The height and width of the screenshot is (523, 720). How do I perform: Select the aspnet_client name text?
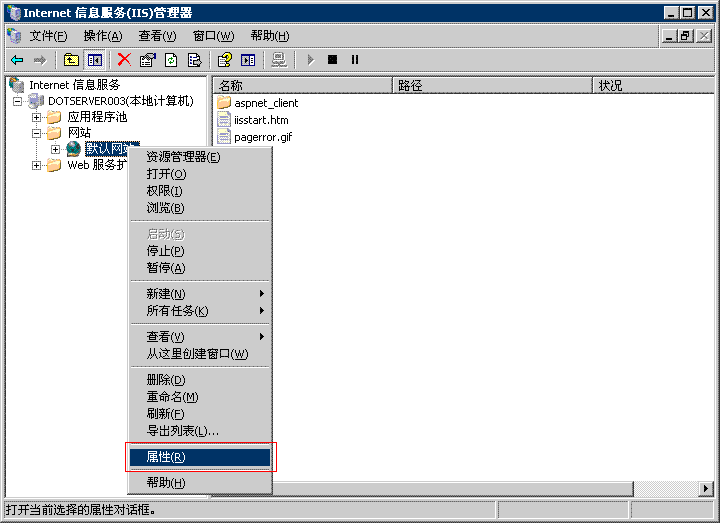point(266,103)
